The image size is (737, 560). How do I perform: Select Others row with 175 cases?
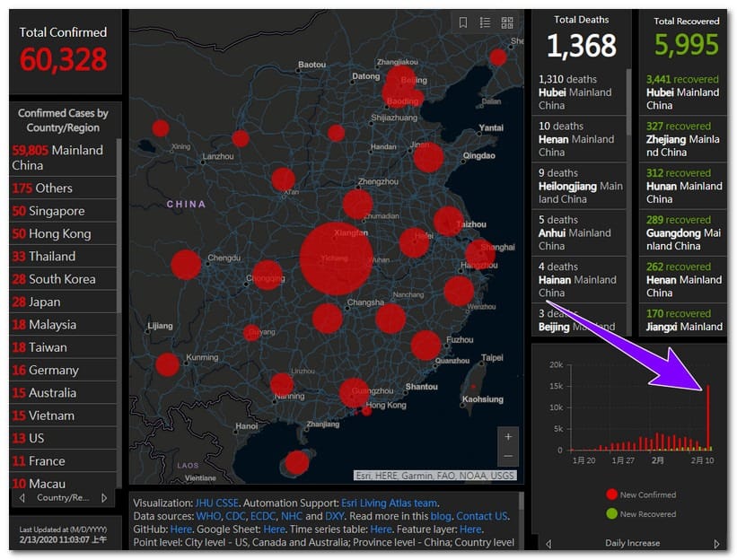click(x=63, y=188)
